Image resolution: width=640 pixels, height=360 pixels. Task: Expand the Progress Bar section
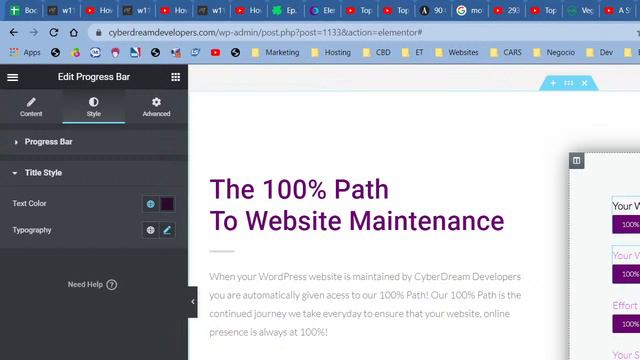[x=94, y=142]
